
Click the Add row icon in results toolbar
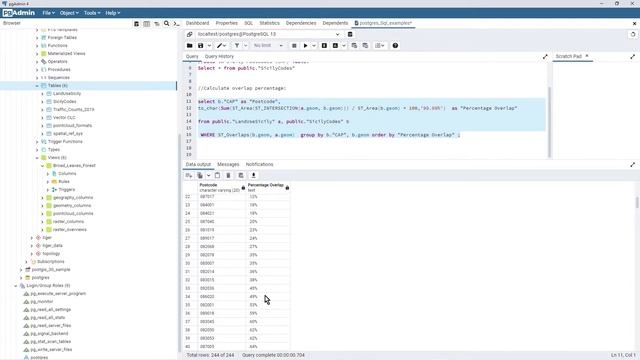189,176
